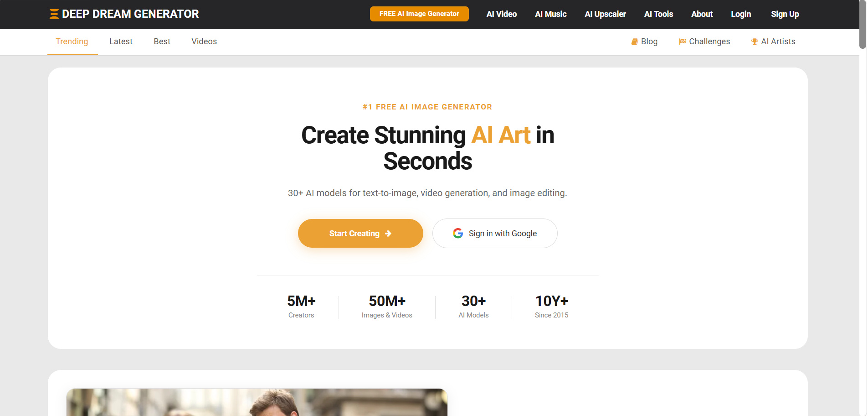Open the Sign Up link
The image size is (868, 416).
(x=785, y=14)
